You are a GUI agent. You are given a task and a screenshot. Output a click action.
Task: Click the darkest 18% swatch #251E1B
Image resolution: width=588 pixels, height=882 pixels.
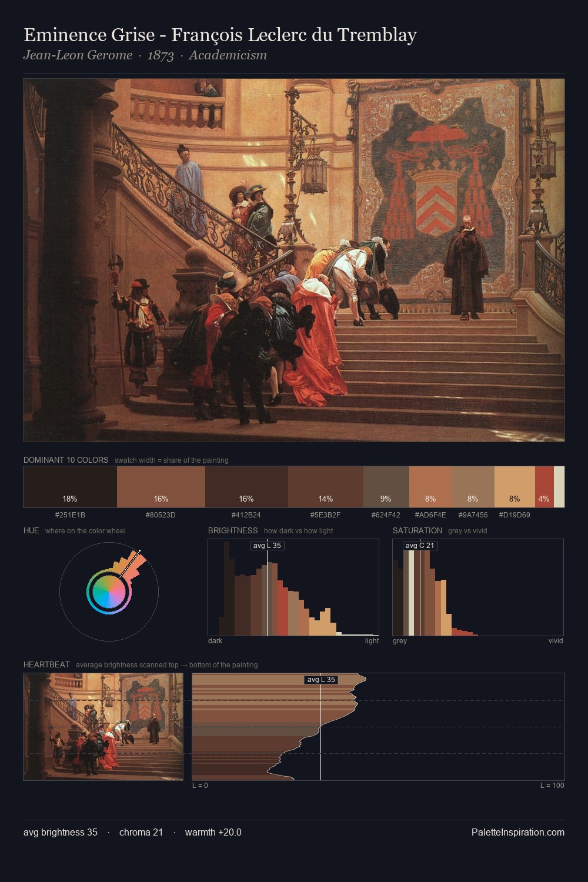(x=70, y=487)
